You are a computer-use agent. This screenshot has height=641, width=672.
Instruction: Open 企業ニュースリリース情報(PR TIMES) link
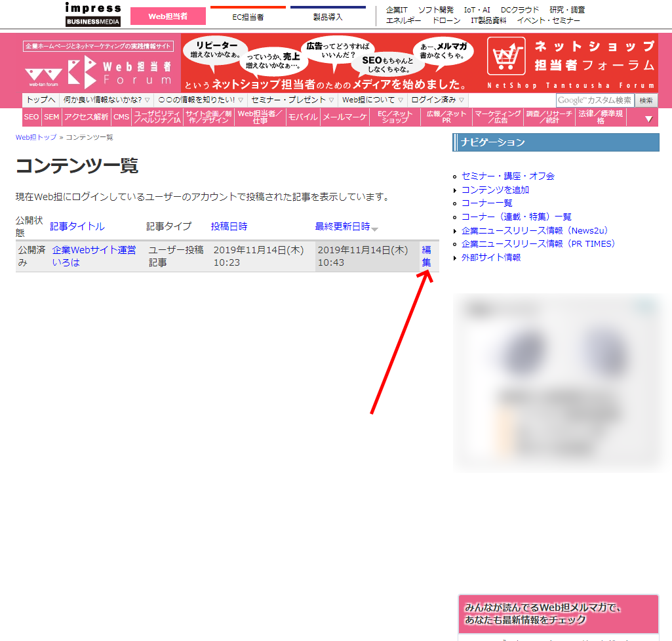538,243
